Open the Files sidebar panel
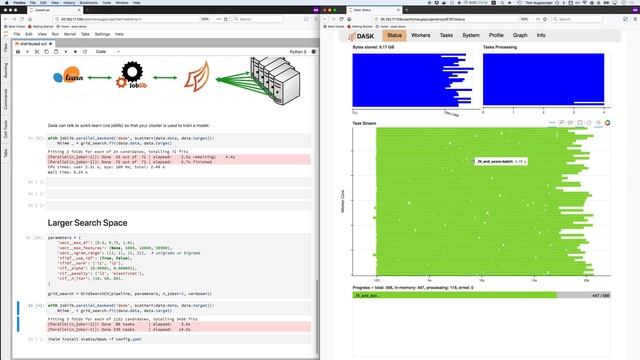This screenshot has height=360, width=640. (x=6, y=48)
